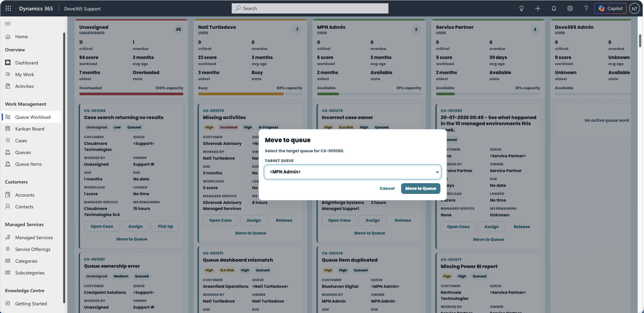
Task: Click Unassigned queue capacity bar
Action: [x=131, y=94]
